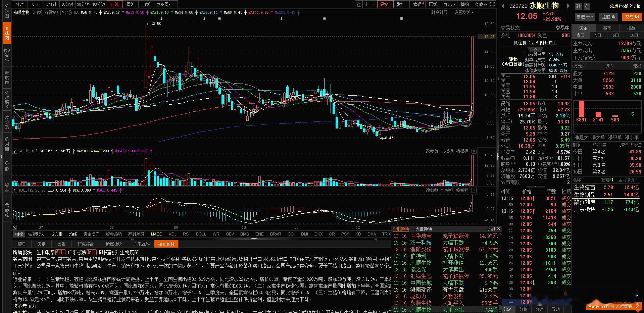This screenshot has height=313, width=644.
Task: Open the 5日 dropdown
Action: click(37, 4)
